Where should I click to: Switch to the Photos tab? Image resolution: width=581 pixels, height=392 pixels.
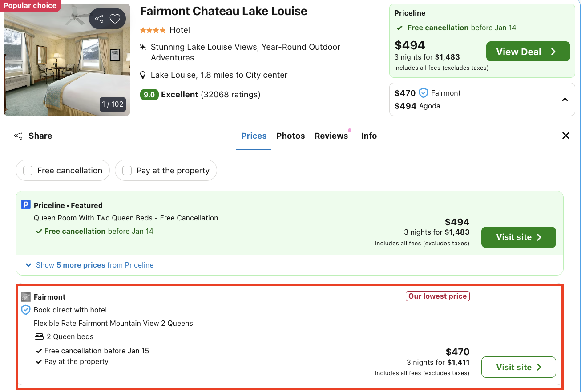pos(290,136)
